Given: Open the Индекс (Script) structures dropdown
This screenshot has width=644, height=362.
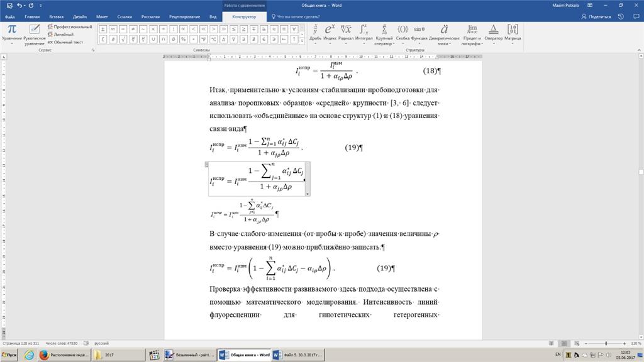Looking at the screenshot, I should (330, 34).
